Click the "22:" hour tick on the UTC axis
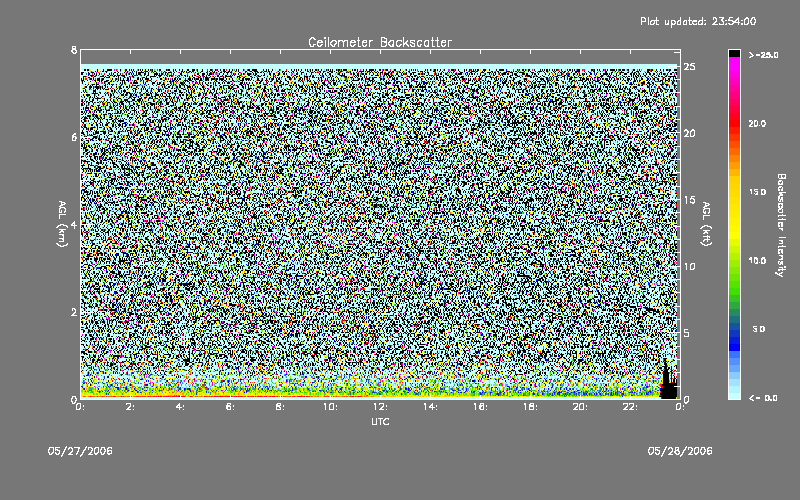The height and width of the screenshot is (500, 800). coord(630,407)
